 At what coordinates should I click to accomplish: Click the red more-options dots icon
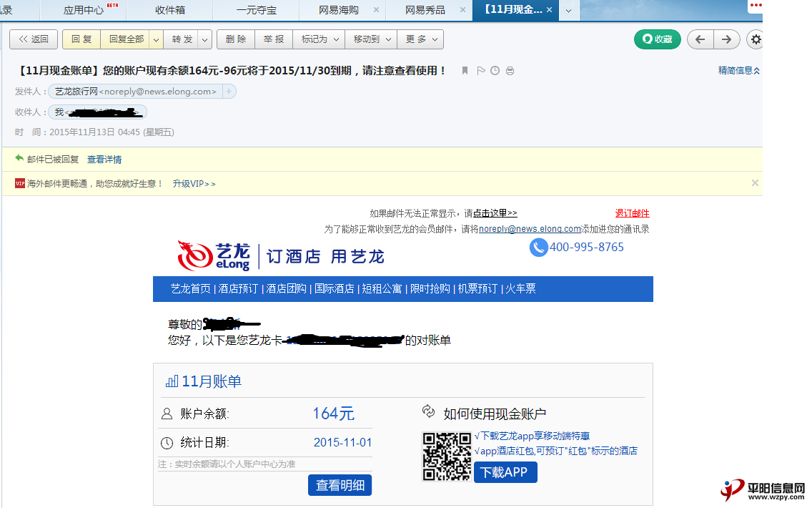coord(756,5)
